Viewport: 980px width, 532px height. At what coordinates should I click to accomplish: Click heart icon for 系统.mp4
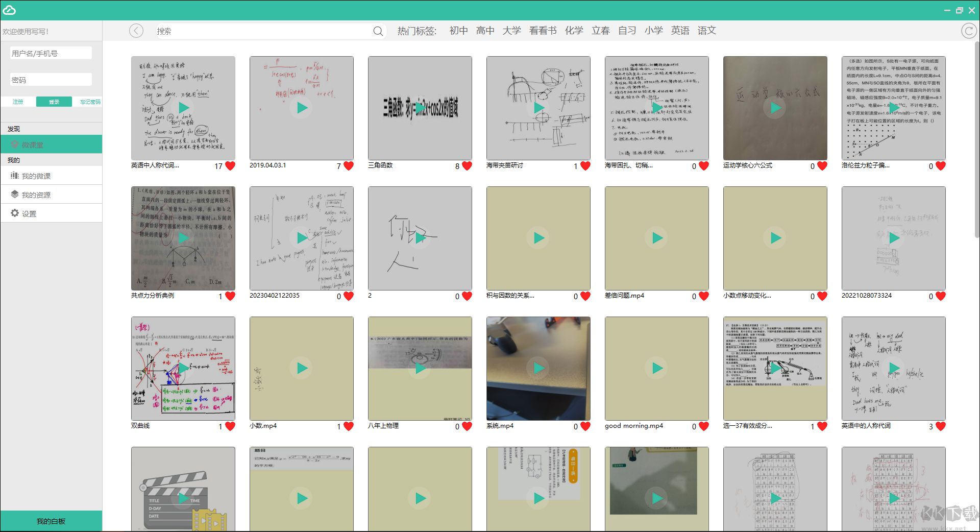tap(585, 426)
